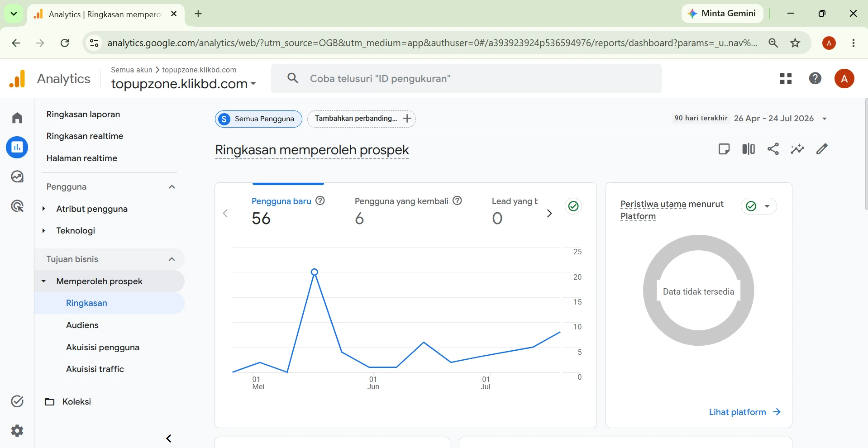Collapse the Tujuan bisnis section
The image size is (868, 448).
[172, 259]
